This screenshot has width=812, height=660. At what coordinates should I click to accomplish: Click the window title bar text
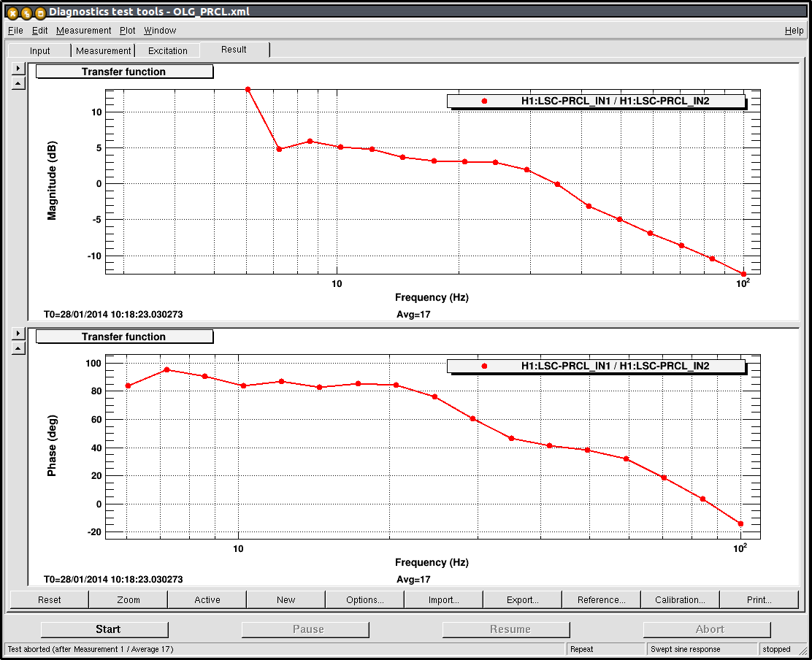click(x=149, y=12)
